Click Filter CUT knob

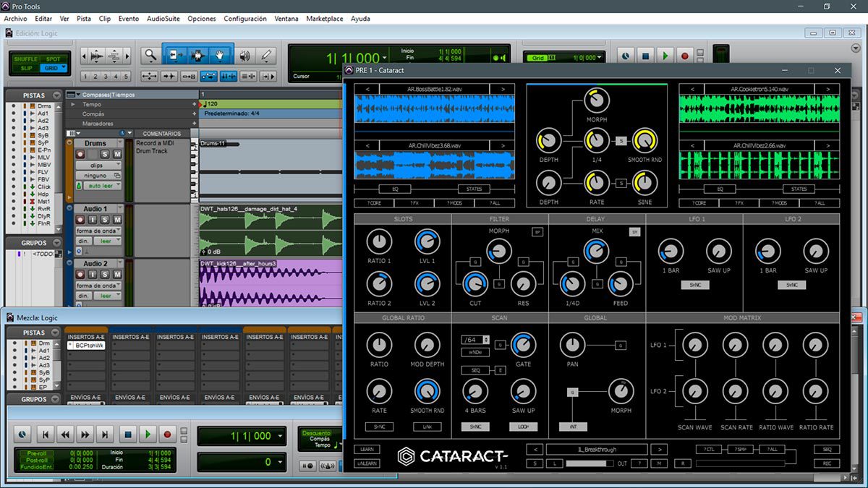pos(475,284)
